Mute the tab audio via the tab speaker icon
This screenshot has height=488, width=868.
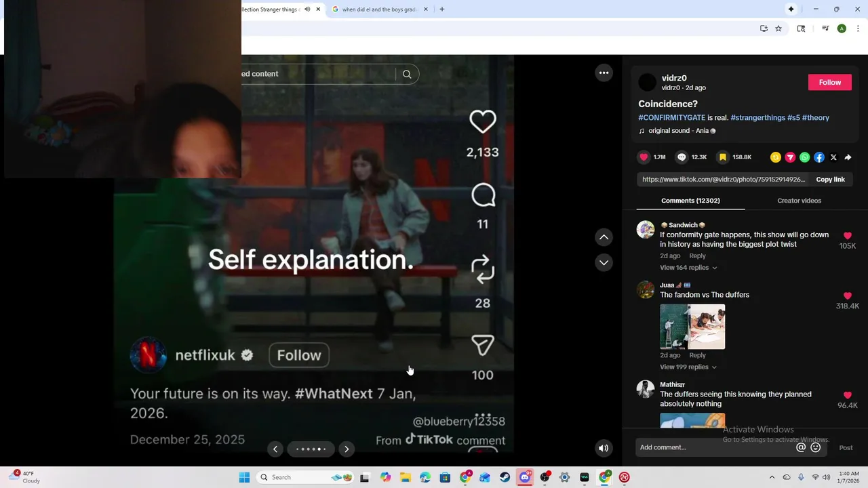coord(307,9)
